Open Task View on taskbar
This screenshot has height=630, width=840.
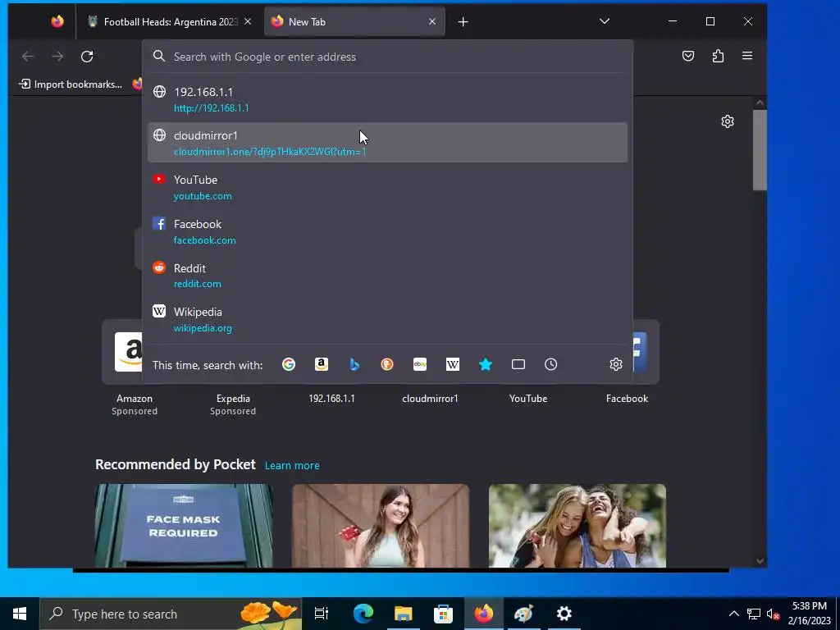[x=322, y=614]
